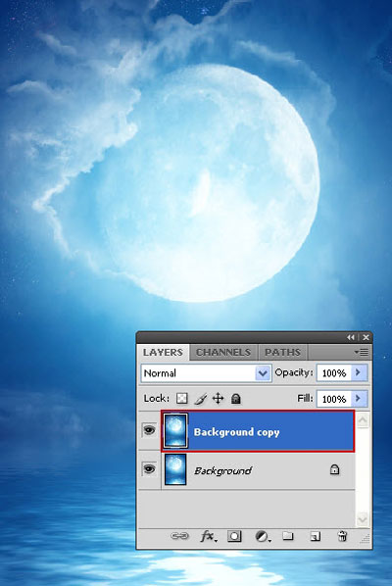Create a new layer
Screen dimensions: 392x586
pyautogui.click(x=315, y=537)
